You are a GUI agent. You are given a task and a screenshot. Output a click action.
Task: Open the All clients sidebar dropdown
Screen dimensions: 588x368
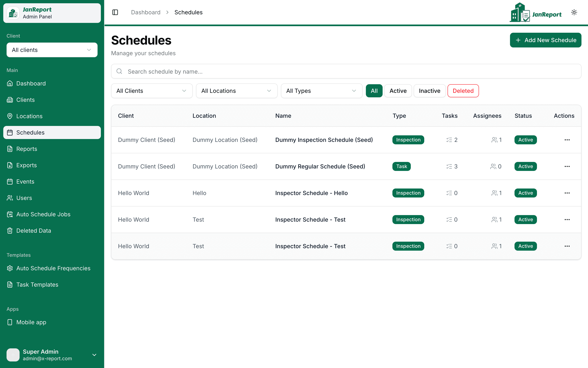point(52,50)
